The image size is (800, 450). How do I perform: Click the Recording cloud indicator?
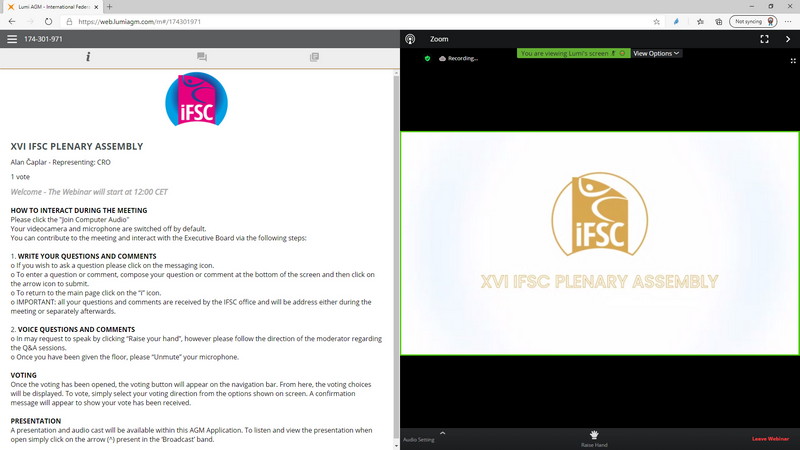tap(458, 58)
